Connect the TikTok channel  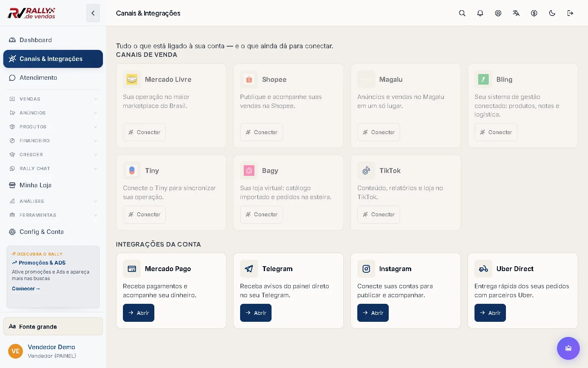coord(379,215)
